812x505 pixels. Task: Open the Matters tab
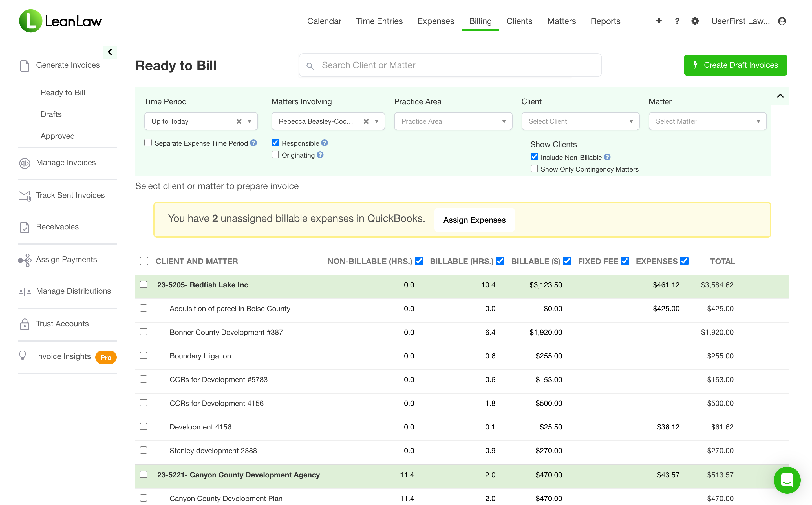coord(561,21)
